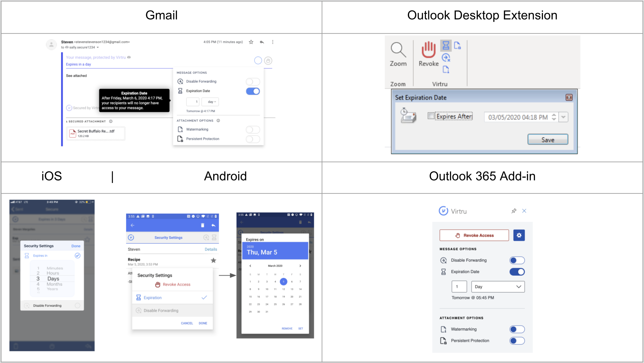Turn off Gmail Expiration Date switch
Screen dimensions: 644x363
[253, 91]
